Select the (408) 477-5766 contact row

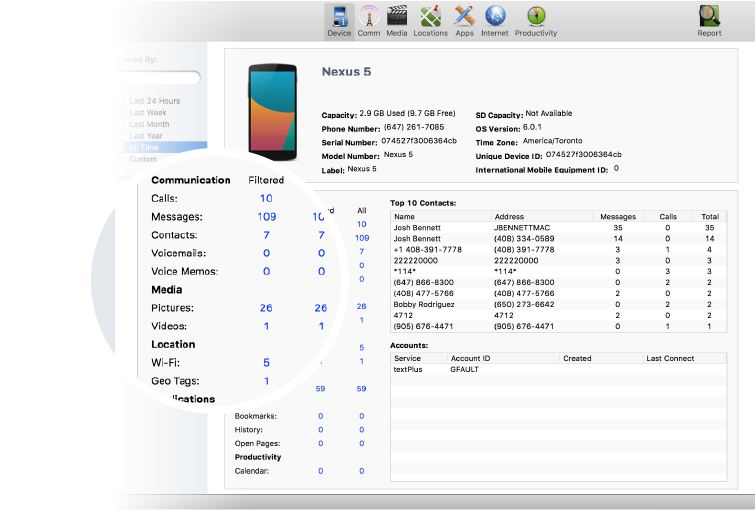coord(559,293)
